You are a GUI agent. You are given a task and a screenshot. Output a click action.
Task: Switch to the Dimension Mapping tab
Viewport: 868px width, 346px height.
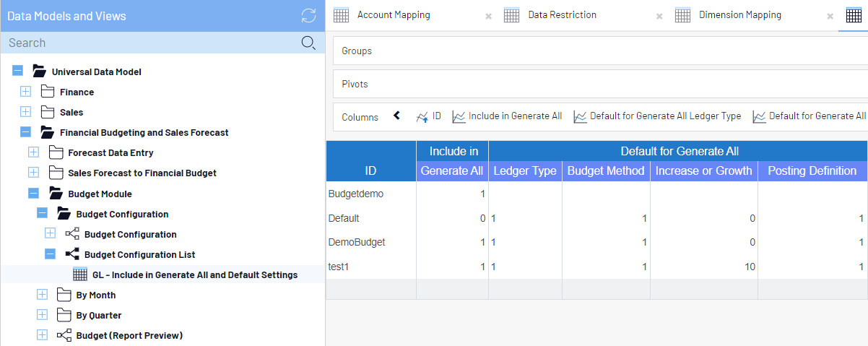tap(739, 15)
